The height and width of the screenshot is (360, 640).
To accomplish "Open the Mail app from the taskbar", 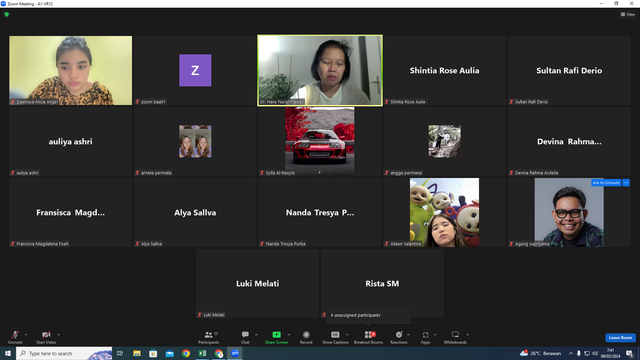I will [169, 353].
